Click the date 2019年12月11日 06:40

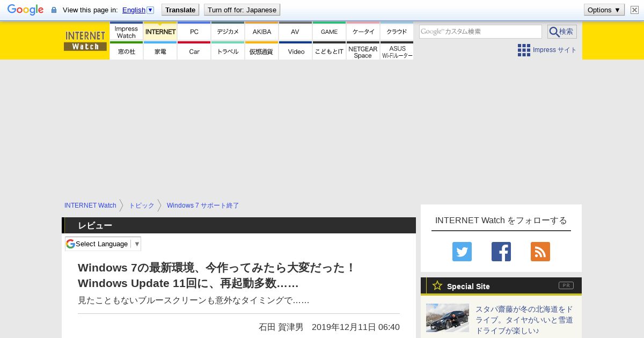356,327
